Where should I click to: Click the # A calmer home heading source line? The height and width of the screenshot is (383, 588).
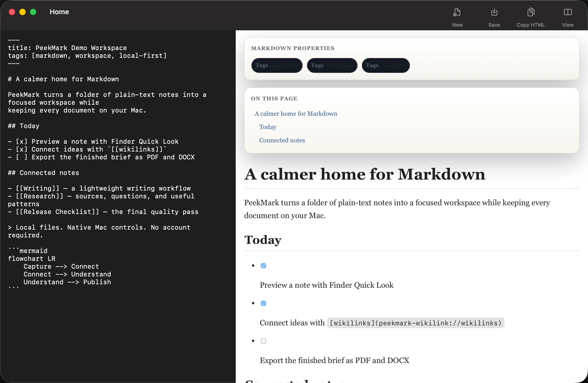tap(63, 79)
